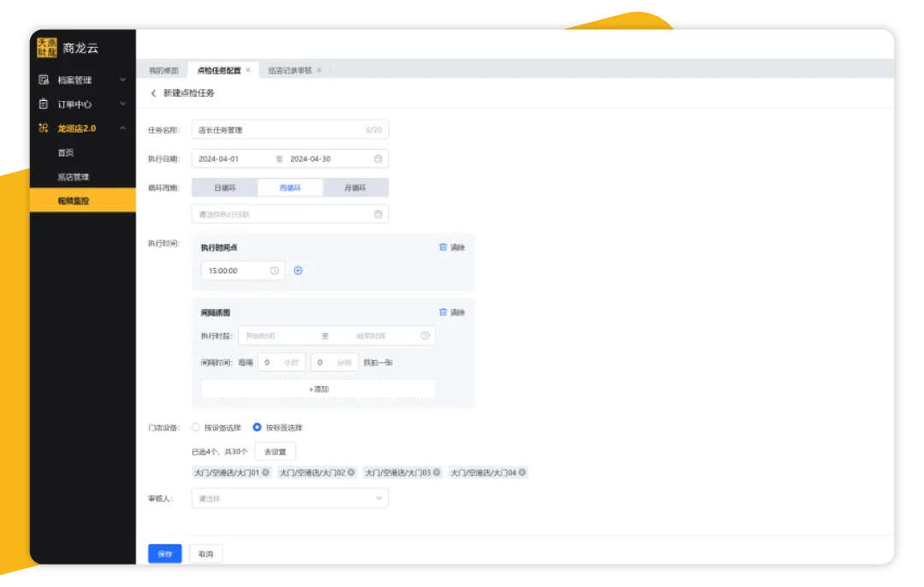The width and height of the screenshot is (924, 587).
Task: Click the 订单中心 clipboard icon
Action: click(44, 104)
